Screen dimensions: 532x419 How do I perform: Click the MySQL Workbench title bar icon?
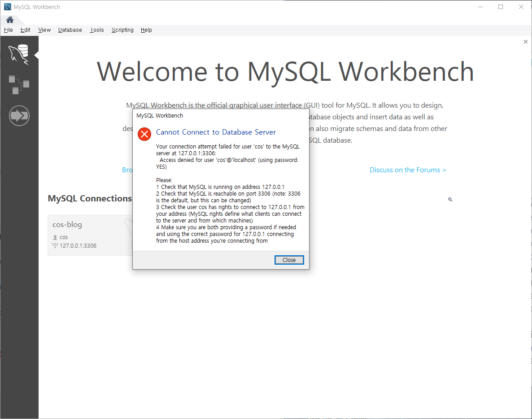coord(8,7)
